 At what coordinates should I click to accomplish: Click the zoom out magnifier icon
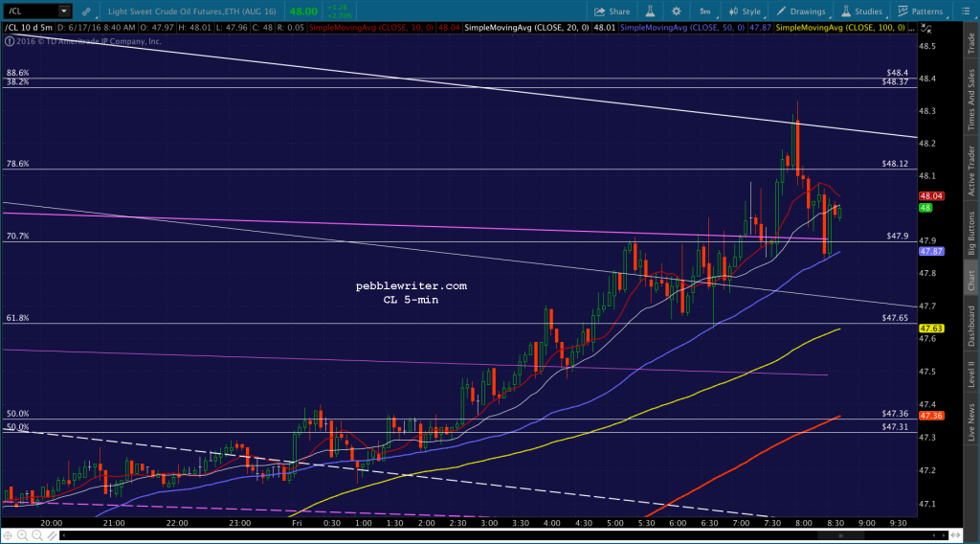(x=37, y=535)
